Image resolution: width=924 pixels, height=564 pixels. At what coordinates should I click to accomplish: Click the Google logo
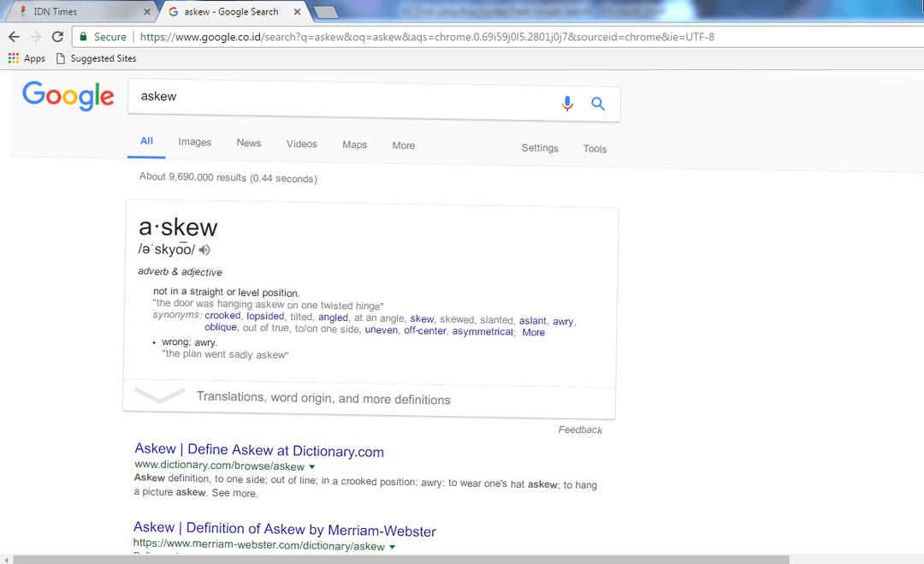[x=68, y=96]
